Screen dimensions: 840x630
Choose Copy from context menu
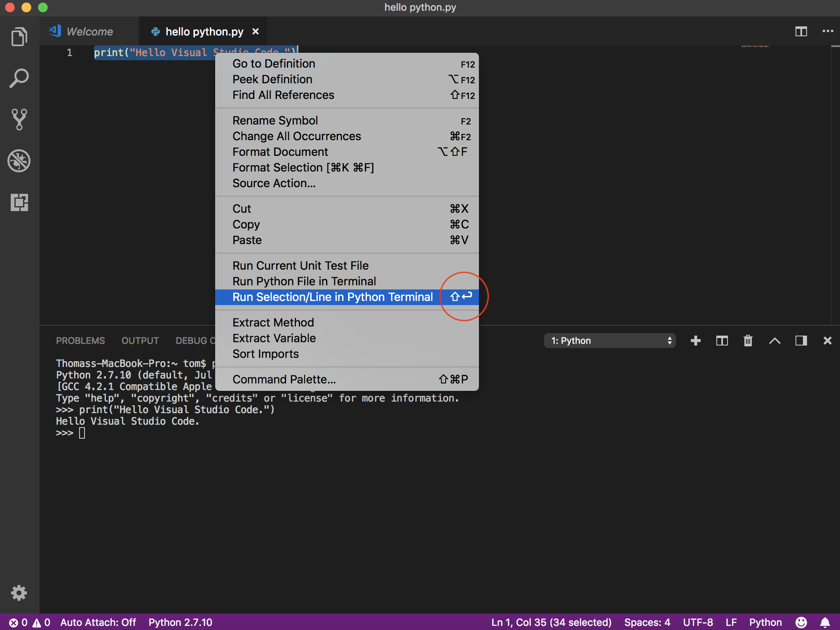(x=347, y=224)
